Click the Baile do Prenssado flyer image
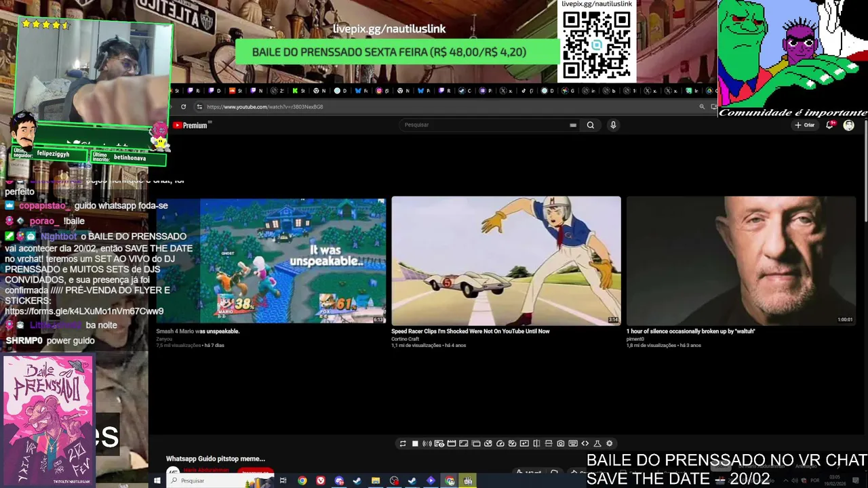Screen dimensions: 868x488 click(x=48, y=421)
